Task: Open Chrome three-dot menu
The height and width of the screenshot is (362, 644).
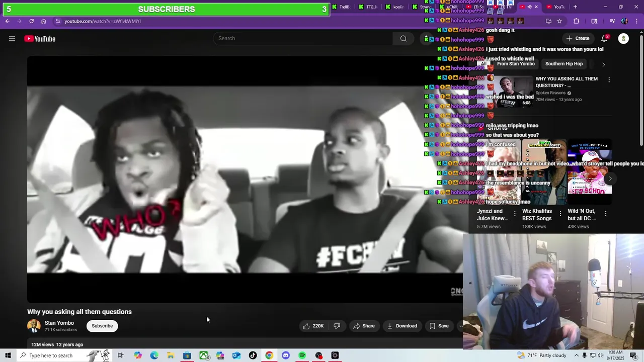Action: [x=637, y=21]
